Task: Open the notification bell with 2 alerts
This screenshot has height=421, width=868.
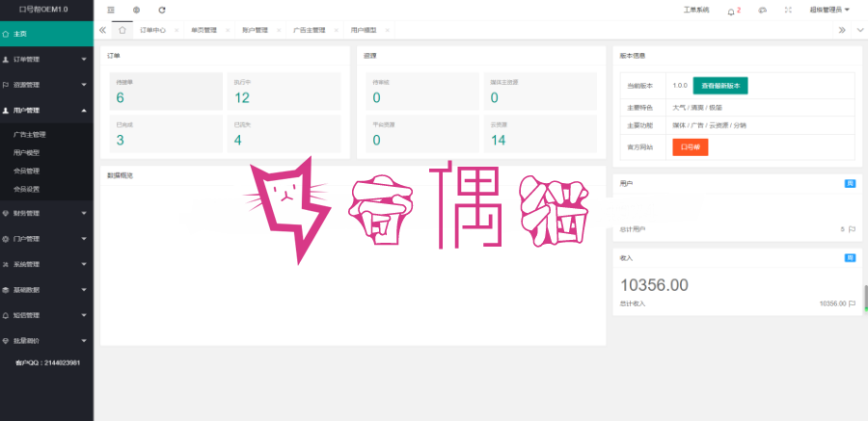Action: tap(734, 11)
